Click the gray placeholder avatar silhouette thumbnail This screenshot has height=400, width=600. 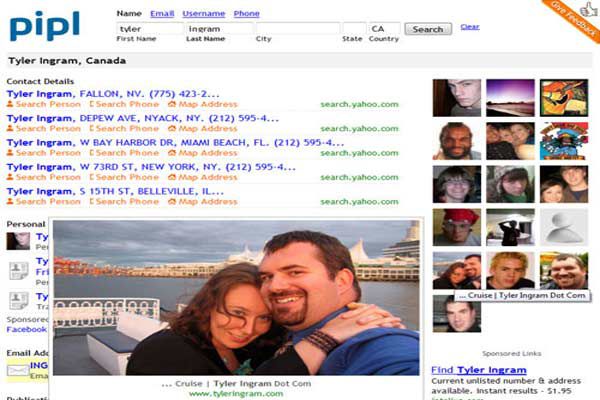[x=564, y=227]
